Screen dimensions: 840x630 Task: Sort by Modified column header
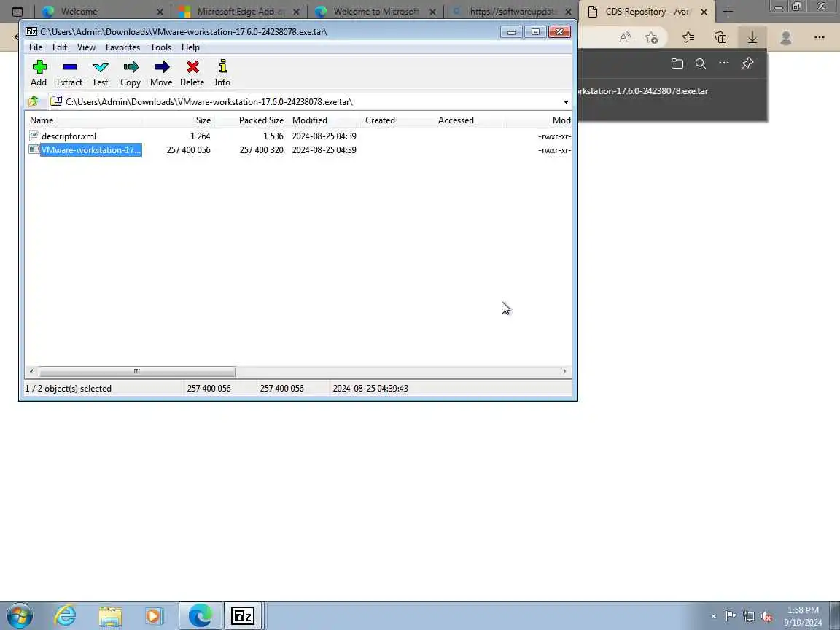324,120
